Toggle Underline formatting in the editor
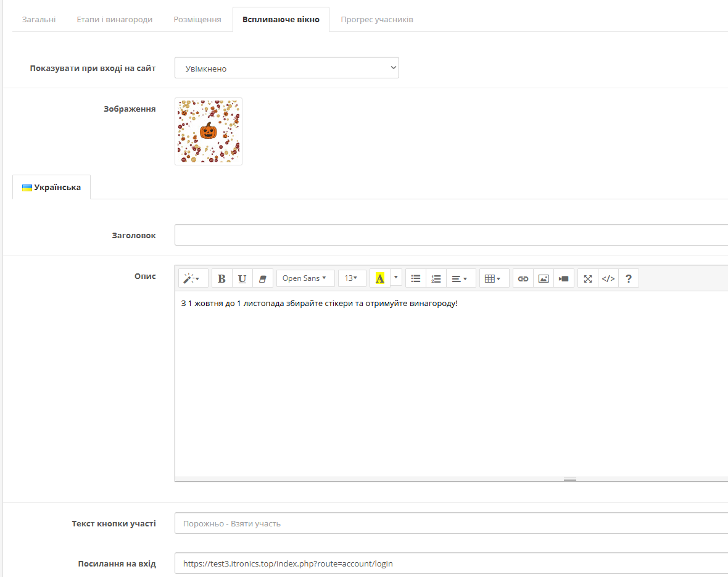 pyautogui.click(x=242, y=278)
